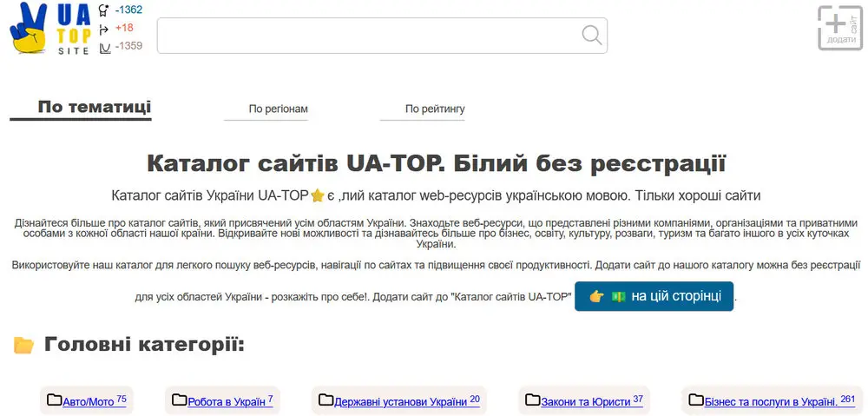Click folder icon by Закони та Юристи
Image resolution: width=868 pixels, height=416 pixels.
[532, 400]
